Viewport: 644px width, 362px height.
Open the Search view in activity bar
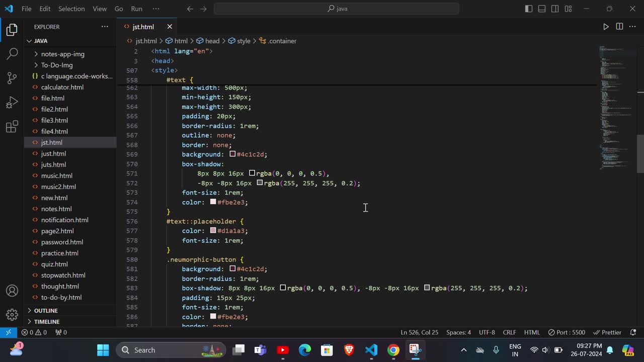click(12, 54)
